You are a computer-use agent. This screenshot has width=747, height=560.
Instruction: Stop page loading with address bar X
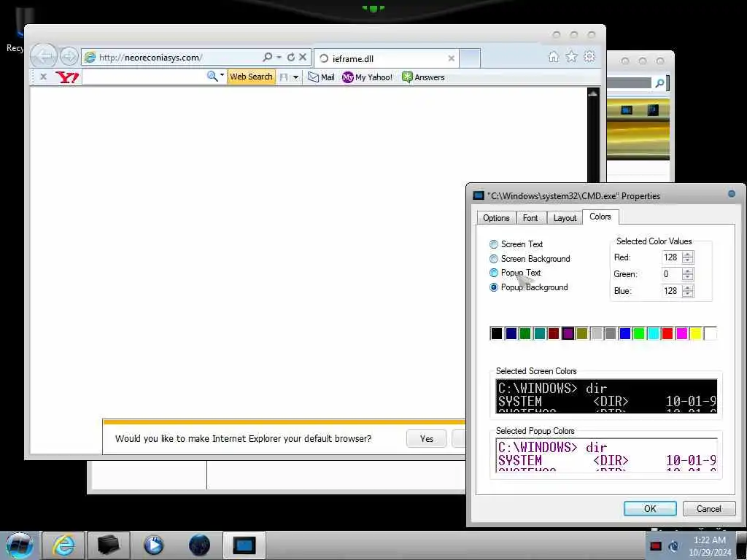click(x=303, y=57)
